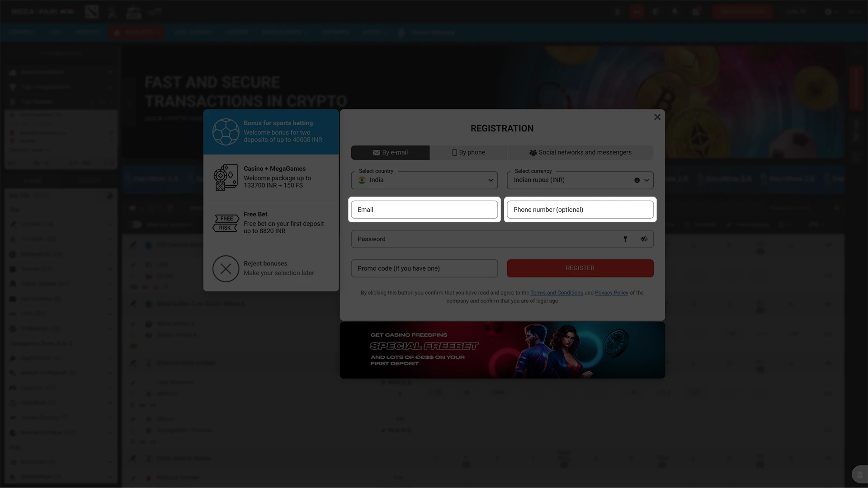Switch to the By phone registration tab

(x=468, y=152)
